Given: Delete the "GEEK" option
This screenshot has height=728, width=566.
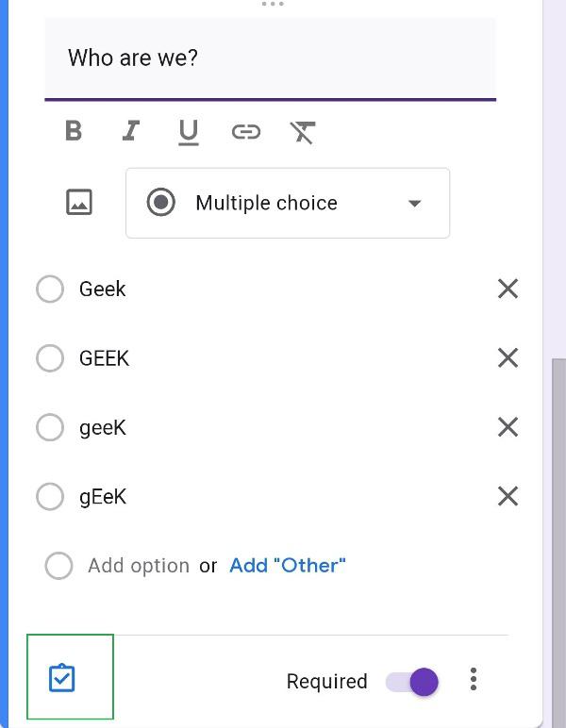Looking at the screenshot, I should pyautogui.click(x=508, y=358).
